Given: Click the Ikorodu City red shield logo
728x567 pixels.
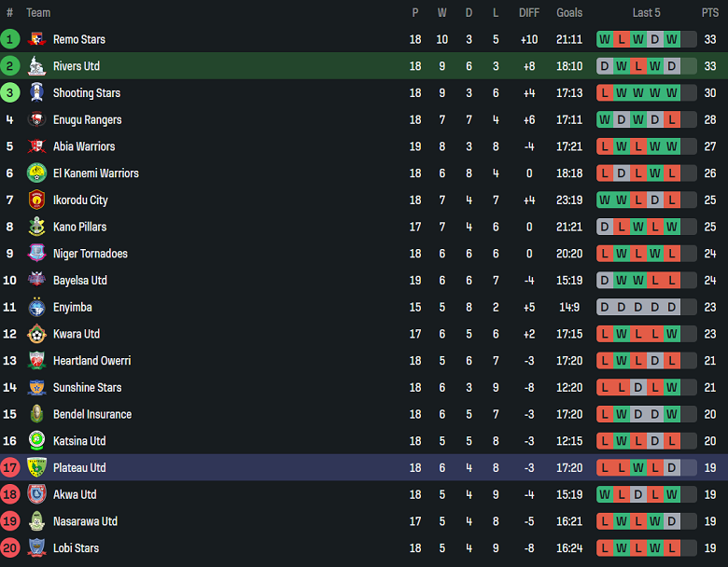Looking at the screenshot, I should coord(36,200).
